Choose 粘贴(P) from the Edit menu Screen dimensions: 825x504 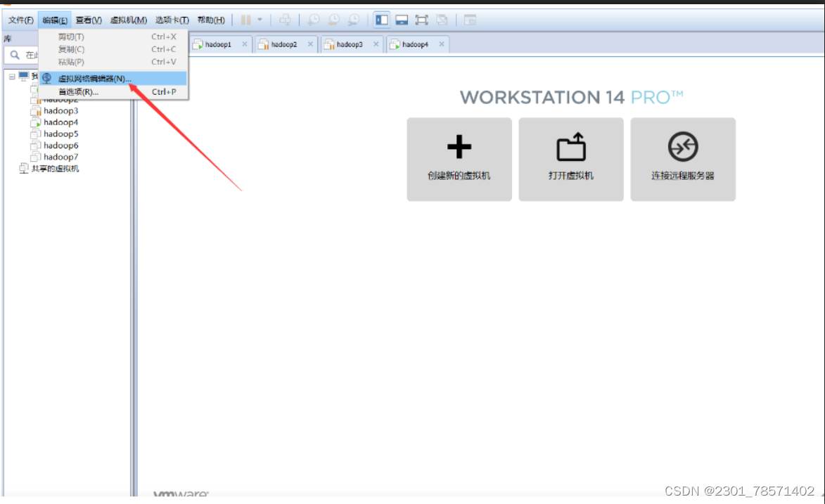(x=113, y=62)
